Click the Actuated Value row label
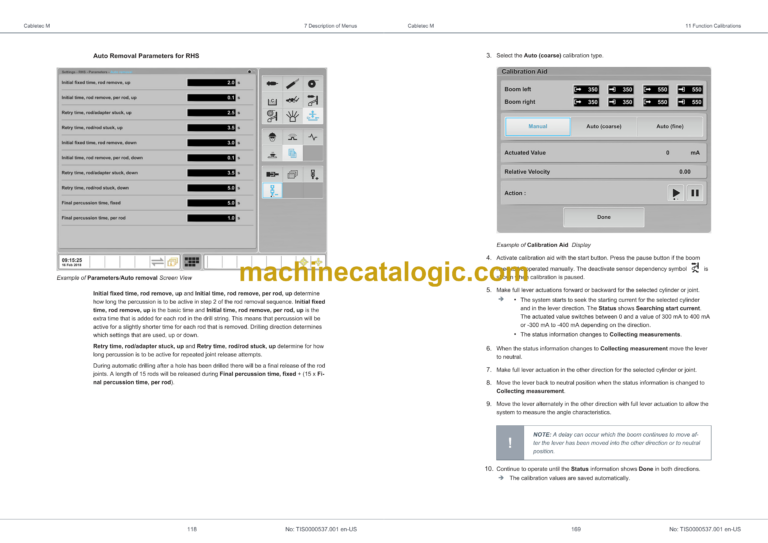768x543 pixels. tap(525, 153)
